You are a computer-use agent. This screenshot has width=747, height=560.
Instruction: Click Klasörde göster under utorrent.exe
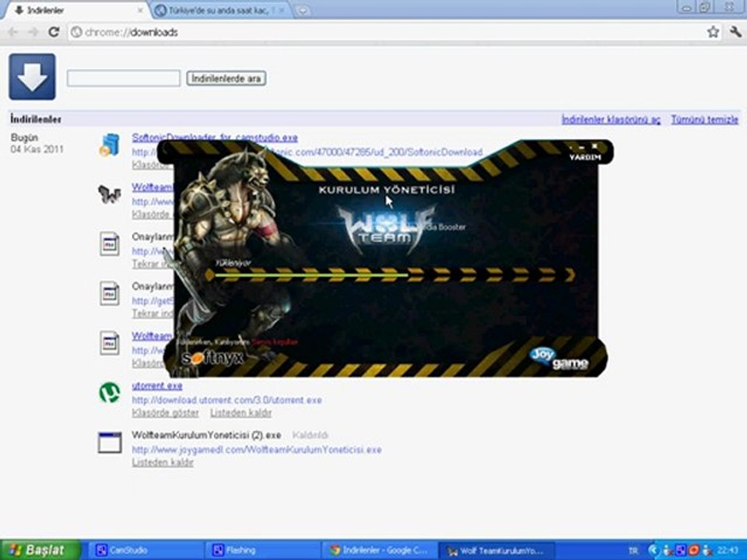tap(165, 413)
